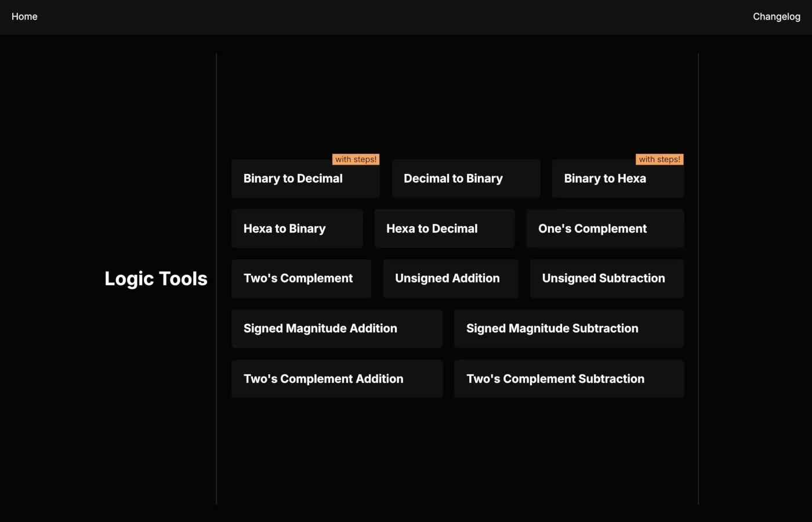Open the Binary to Decimal converter
The height and width of the screenshot is (522, 812).
pyautogui.click(x=305, y=178)
